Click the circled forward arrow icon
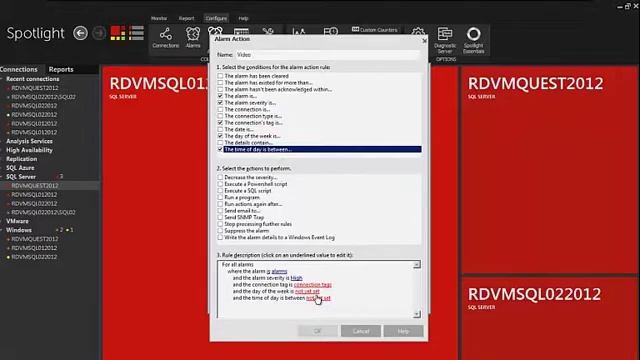Image resolution: width=640 pixels, height=360 pixels. 99,33
